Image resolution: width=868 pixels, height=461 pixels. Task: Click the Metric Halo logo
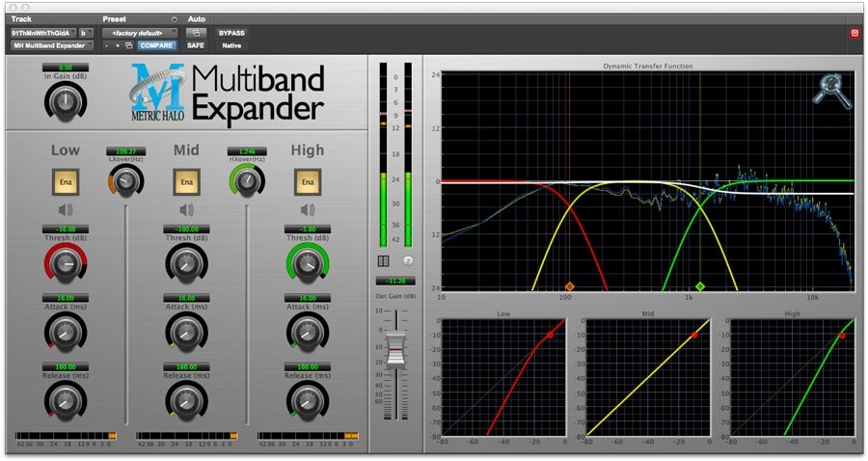click(x=157, y=92)
